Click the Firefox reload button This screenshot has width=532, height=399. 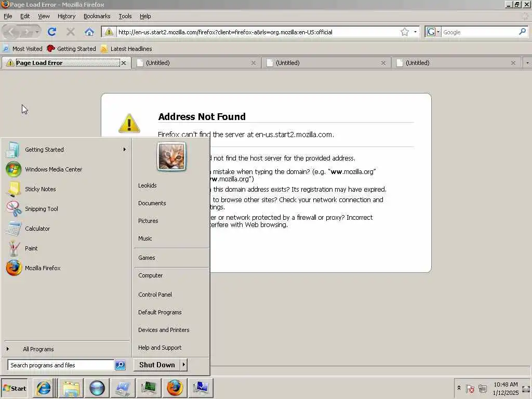pyautogui.click(x=52, y=32)
